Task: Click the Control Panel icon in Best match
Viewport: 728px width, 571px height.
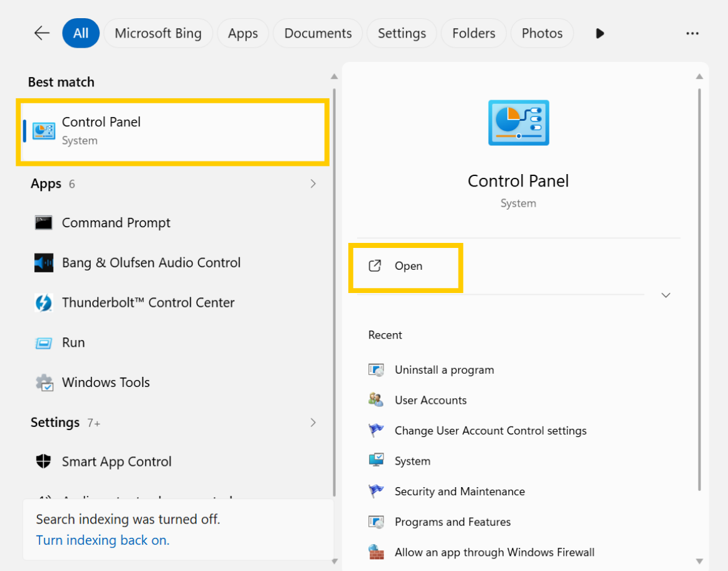Action: click(44, 131)
